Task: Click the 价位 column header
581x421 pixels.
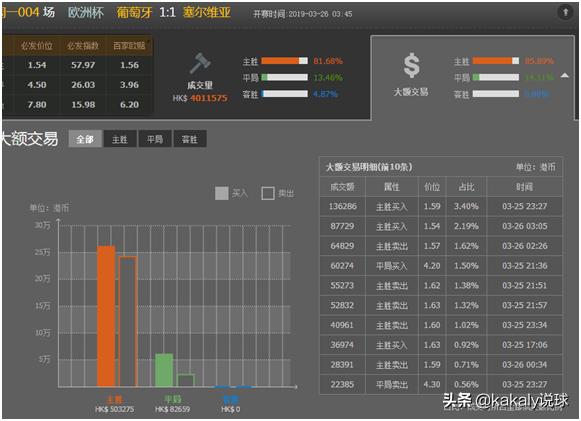Action: click(x=432, y=187)
